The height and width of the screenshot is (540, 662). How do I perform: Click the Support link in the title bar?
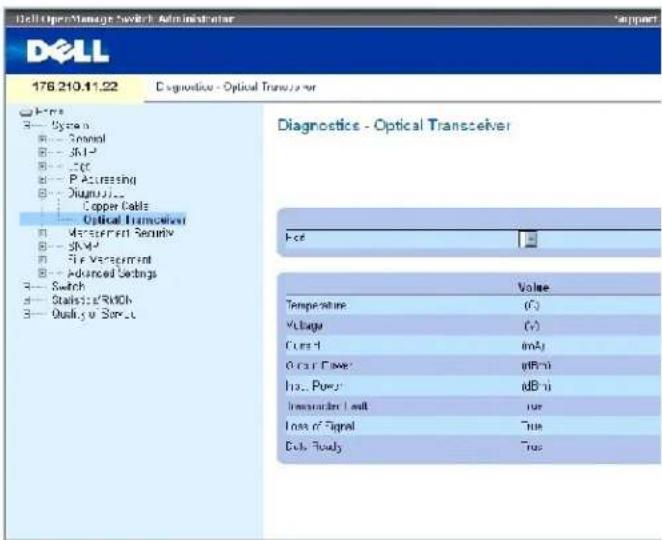coord(636,19)
